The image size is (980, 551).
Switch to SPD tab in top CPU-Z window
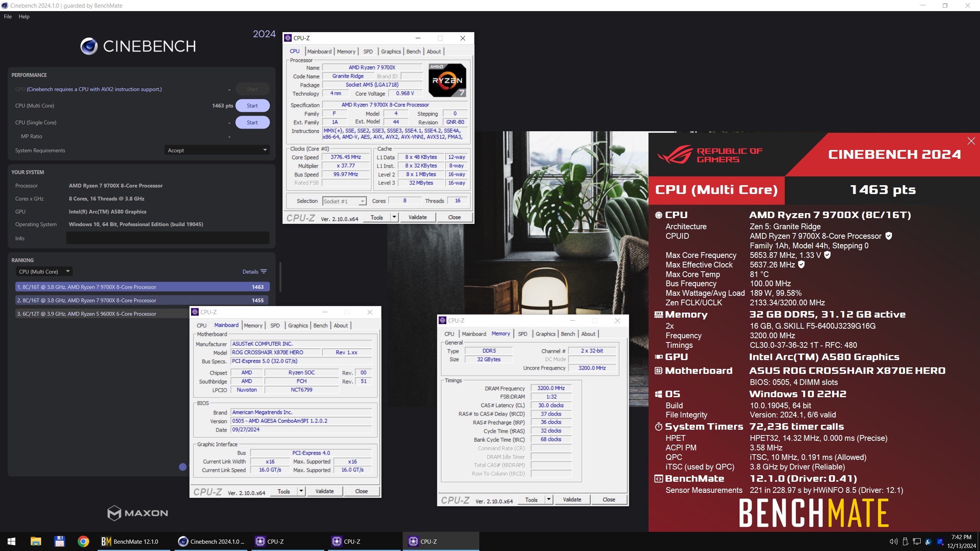[368, 52]
